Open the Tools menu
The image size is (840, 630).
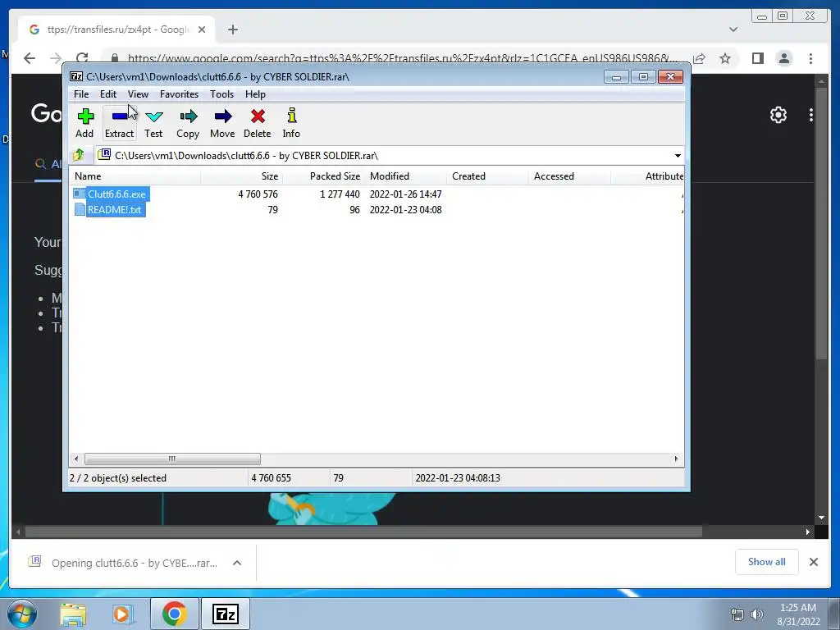click(x=221, y=94)
